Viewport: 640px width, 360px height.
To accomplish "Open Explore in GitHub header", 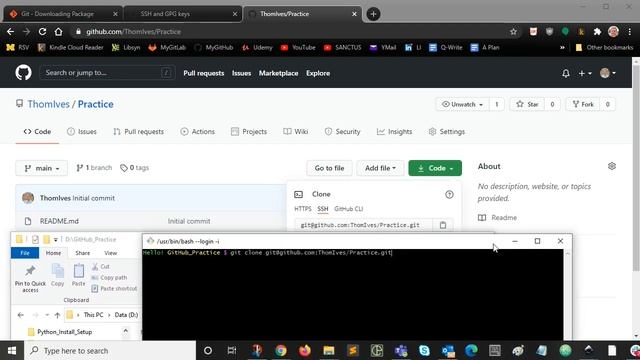I will (318, 73).
